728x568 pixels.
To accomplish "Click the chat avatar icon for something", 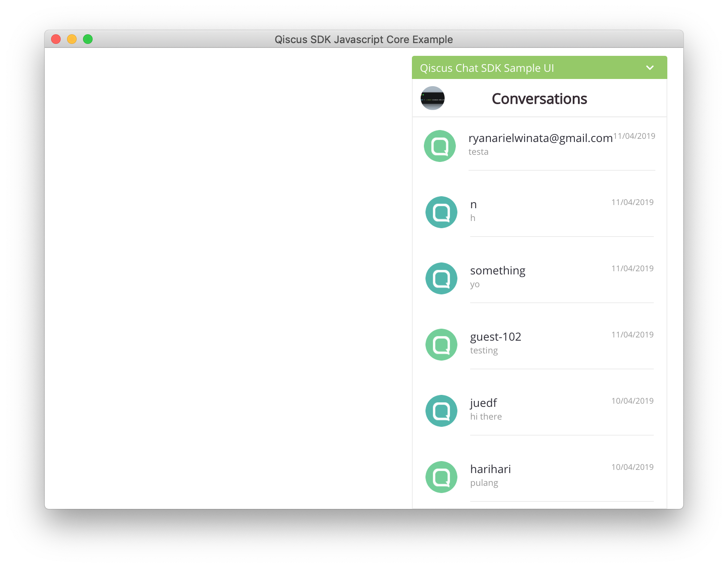I will tap(441, 278).
